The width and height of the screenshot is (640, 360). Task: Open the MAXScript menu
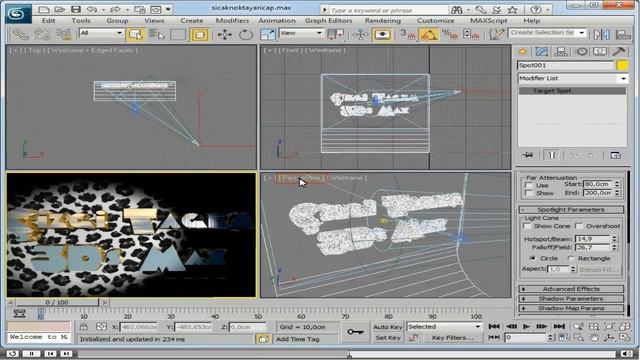[x=489, y=20]
